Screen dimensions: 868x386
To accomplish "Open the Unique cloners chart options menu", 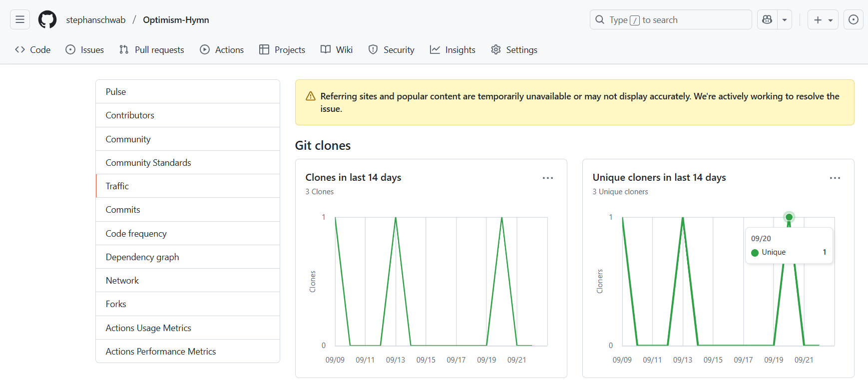I will pos(835,178).
